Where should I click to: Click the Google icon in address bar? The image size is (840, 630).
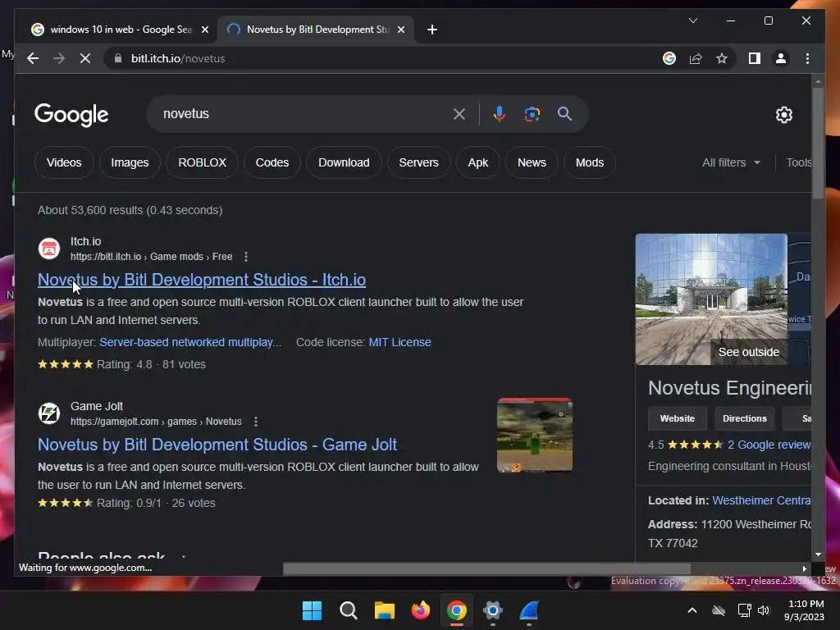[669, 58]
